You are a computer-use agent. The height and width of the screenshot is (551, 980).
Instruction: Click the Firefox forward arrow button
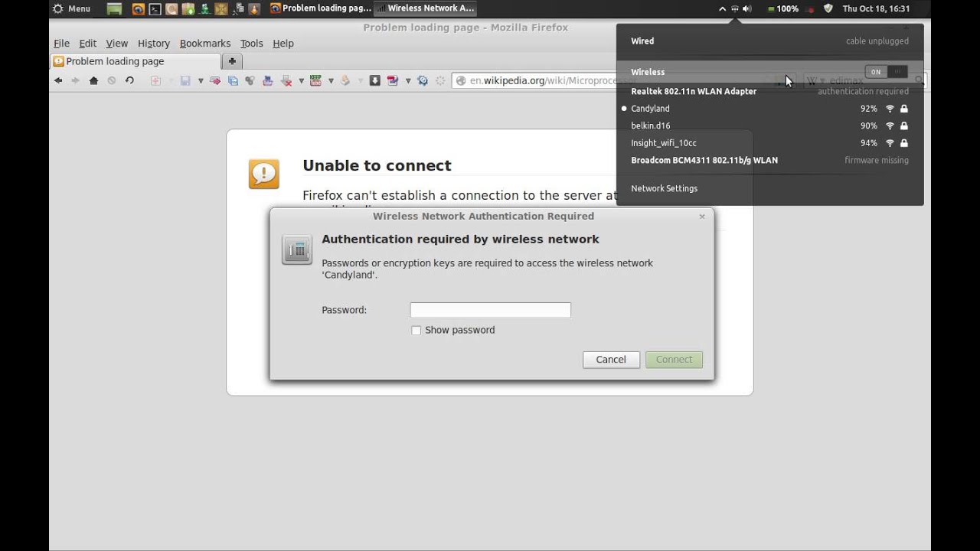pyautogui.click(x=75, y=80)
